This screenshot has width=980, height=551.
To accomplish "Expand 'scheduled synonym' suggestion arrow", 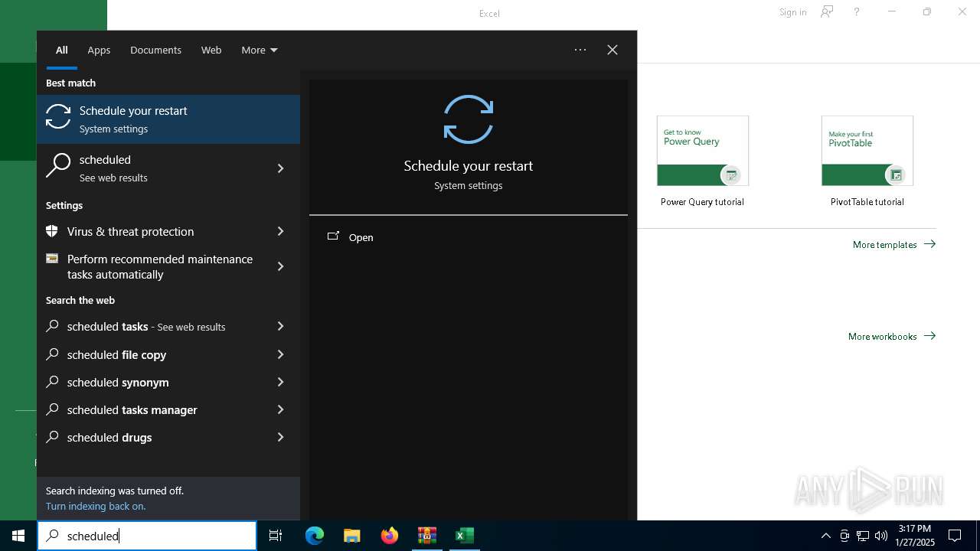I will pyautogui.click(x=280, y=382).
